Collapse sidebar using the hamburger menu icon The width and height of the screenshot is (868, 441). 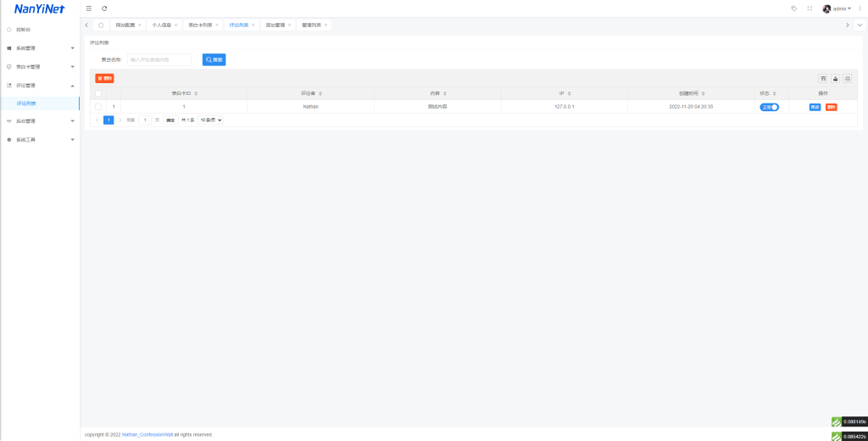(89, 8)
